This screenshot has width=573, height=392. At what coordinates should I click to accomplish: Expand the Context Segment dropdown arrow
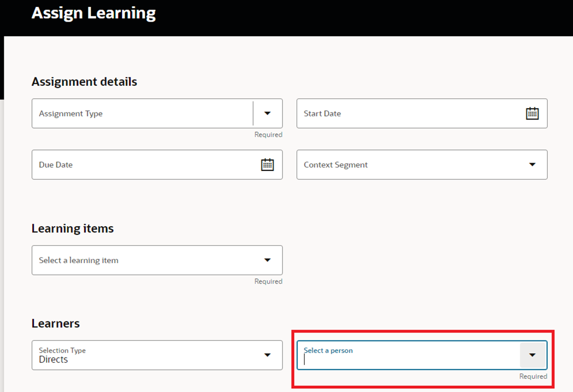tap(532, 165)
